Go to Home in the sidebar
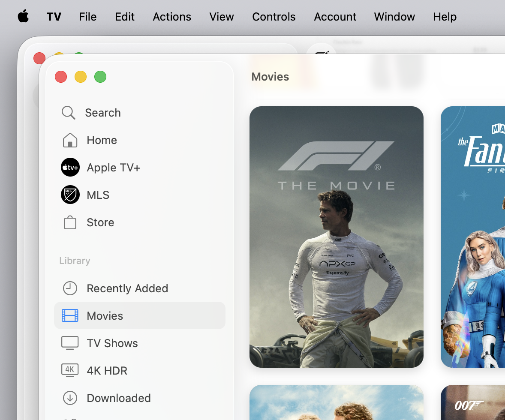The width and height of the screenshot is (505, 420). [x=102, y=140]
